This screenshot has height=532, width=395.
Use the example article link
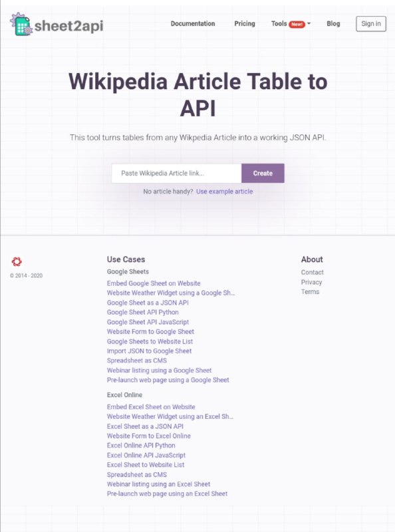pos(224,192)
